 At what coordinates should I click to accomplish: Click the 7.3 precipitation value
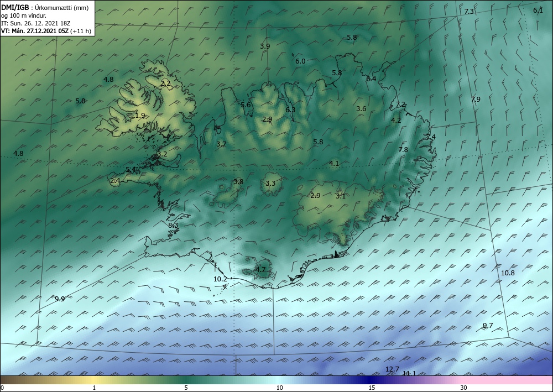(x=469, y=12)
